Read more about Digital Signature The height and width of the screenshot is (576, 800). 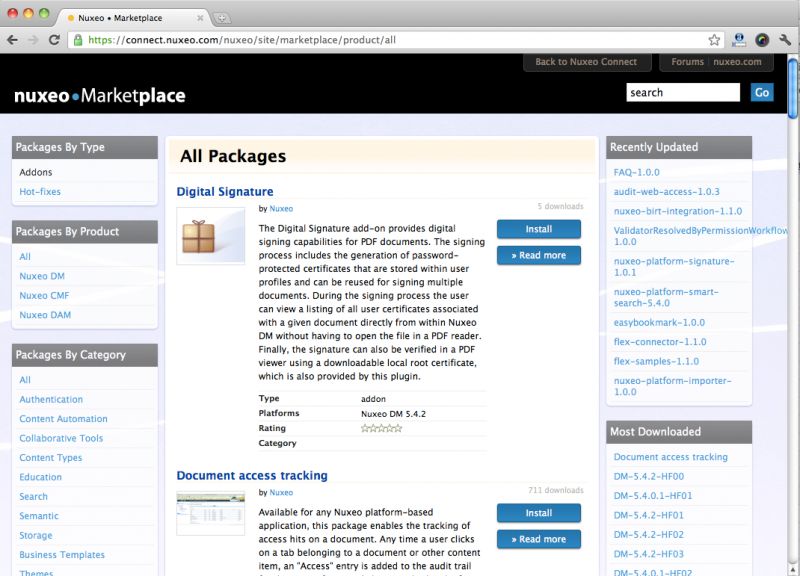click(539, 255)
